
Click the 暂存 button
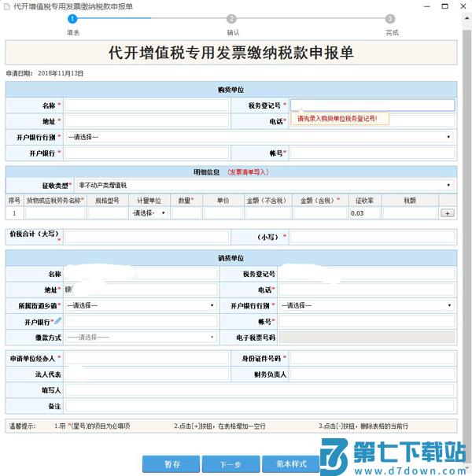tap(171, 464)
